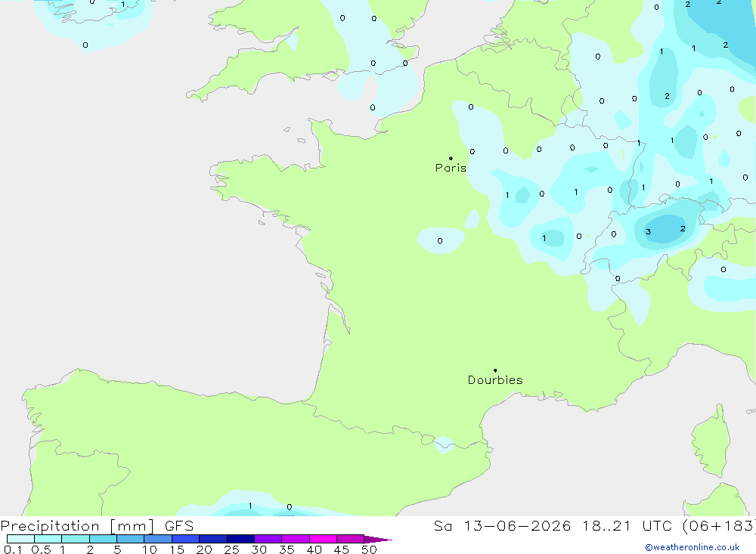Pick the 10–15 mm legend swatch
The height and width of the screenshot is (554, 756).
(x=158, y=539)
